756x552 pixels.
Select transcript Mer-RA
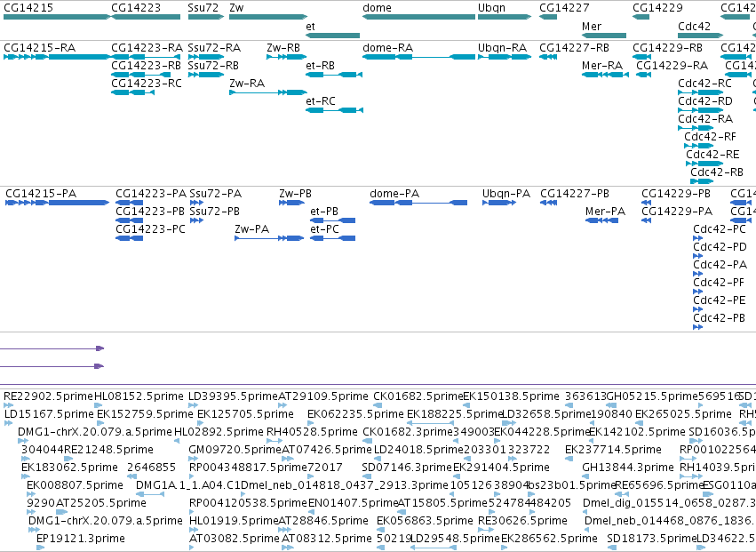[x=605, y=75]
